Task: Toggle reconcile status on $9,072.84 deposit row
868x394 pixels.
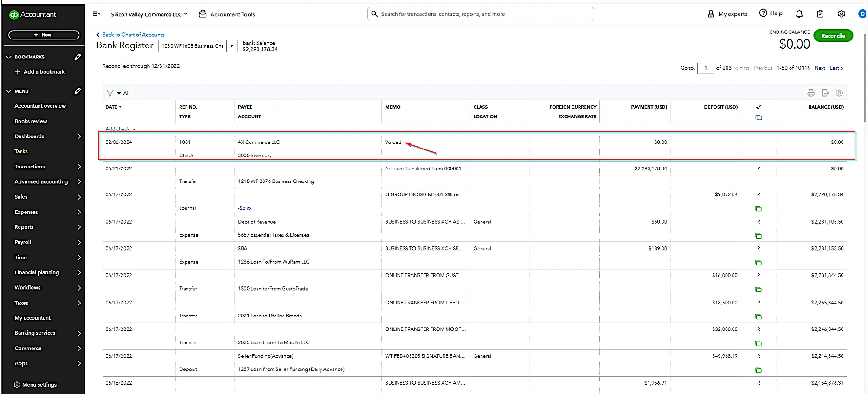Action: (759, 194)
